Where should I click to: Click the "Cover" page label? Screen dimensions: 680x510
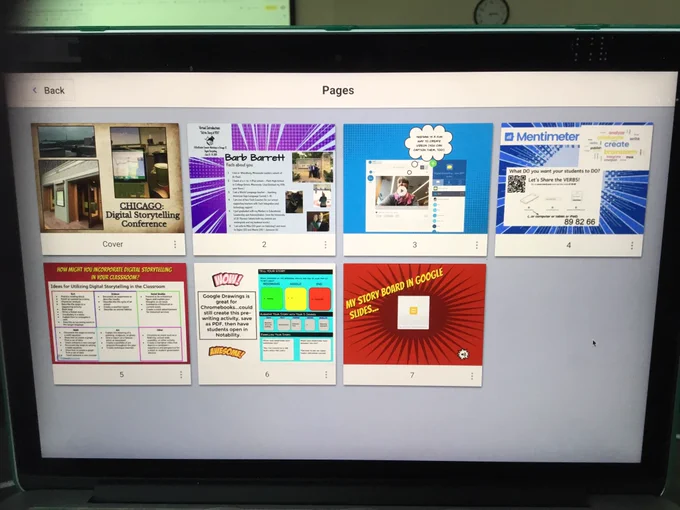112,244
